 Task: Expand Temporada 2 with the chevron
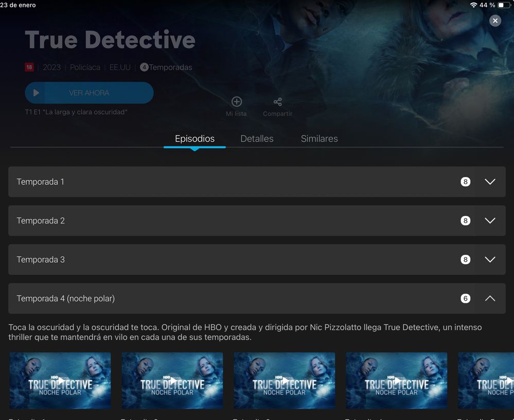click(x=490, y=221)
